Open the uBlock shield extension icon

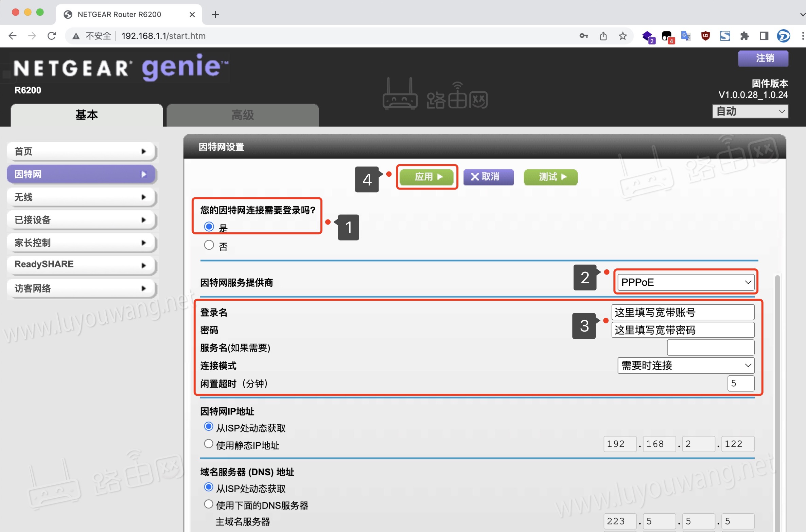pos(705,36)
